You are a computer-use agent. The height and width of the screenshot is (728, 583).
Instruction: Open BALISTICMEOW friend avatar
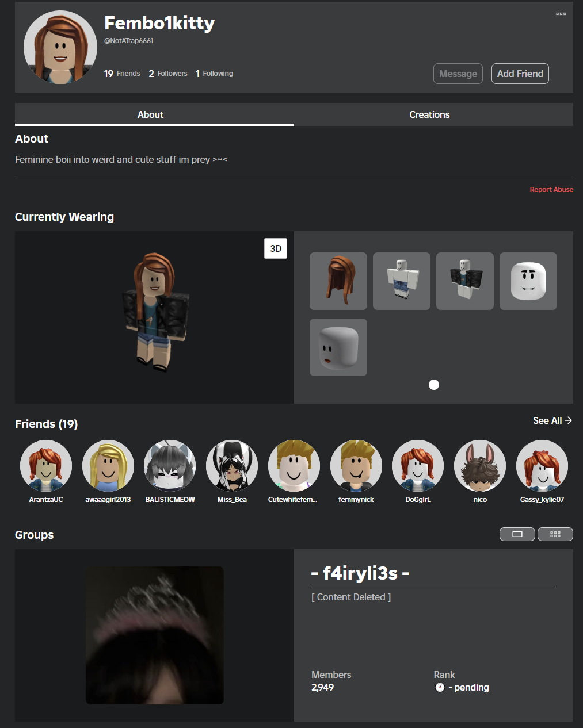click(x=170, y=466)
